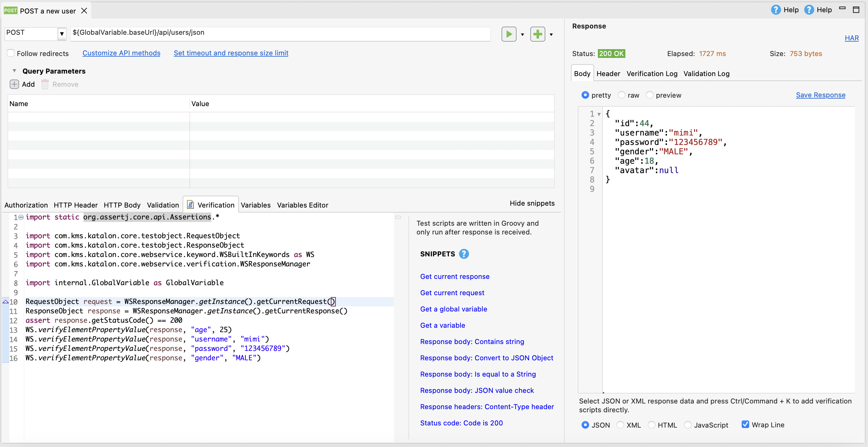Screen dimensions: 868x447
Task: Click the Save Response link
Action: (820, 95)
